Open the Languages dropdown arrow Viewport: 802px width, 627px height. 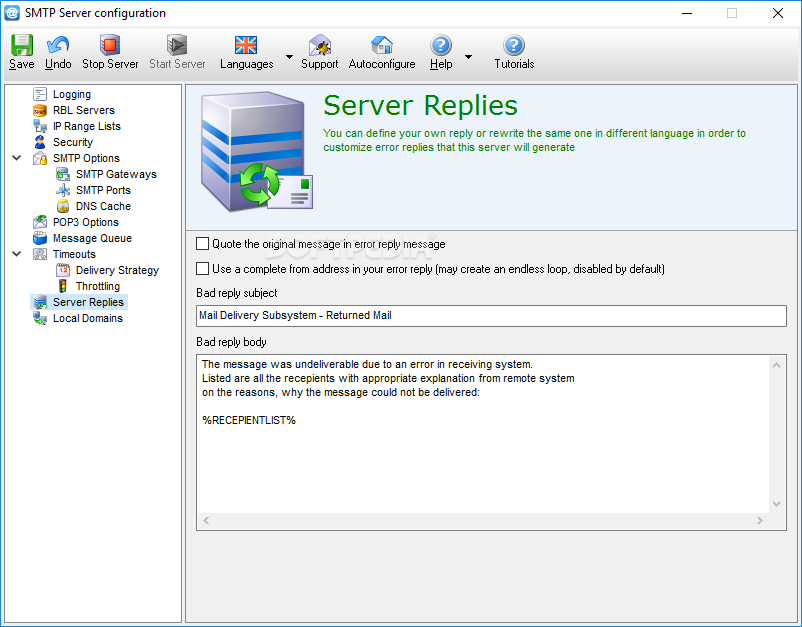click(x=289, y=57)
